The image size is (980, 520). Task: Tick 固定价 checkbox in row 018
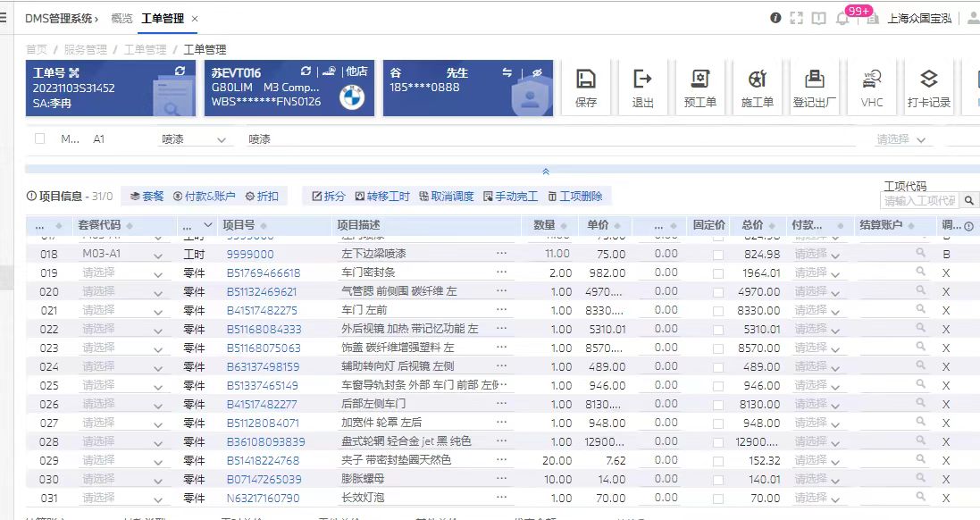(x=718, y=255)
